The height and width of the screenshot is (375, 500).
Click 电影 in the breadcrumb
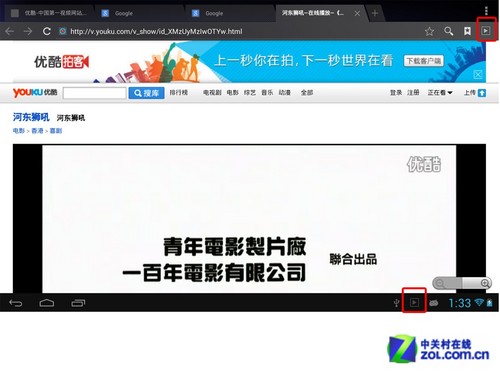tap(19, 131)
